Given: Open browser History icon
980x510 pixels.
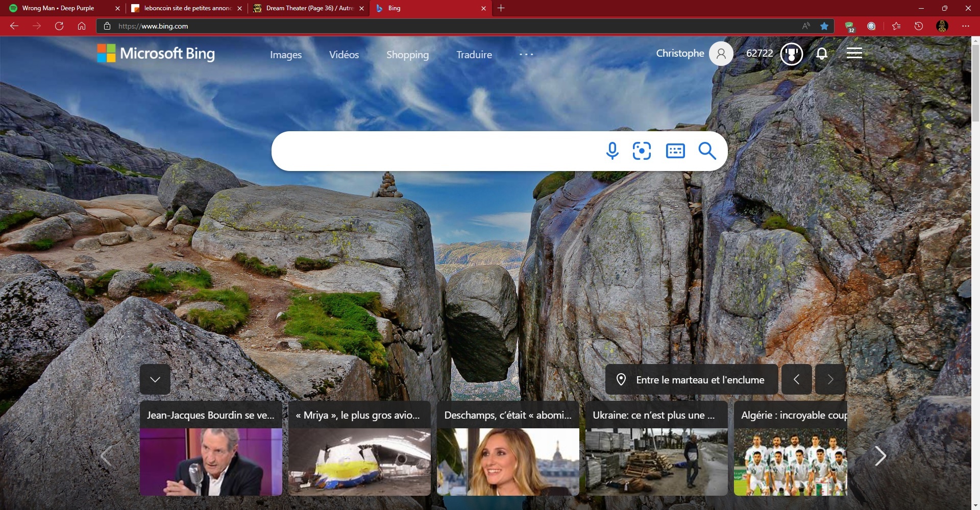Looking at the screenshot, I should click(x=919, y=26).
